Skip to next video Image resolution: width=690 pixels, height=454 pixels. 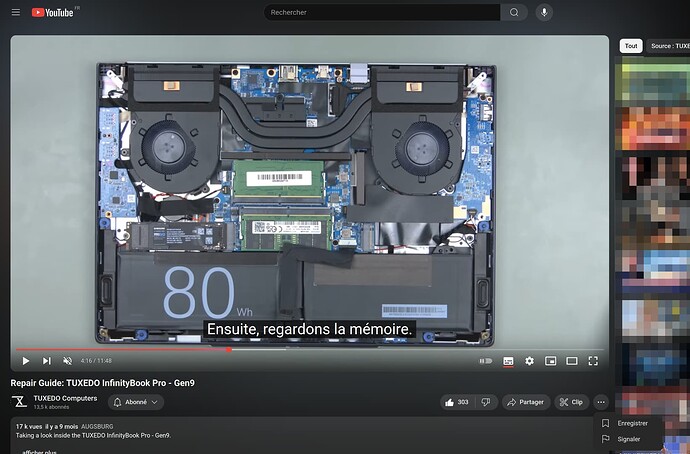click(x=46, y=361)
